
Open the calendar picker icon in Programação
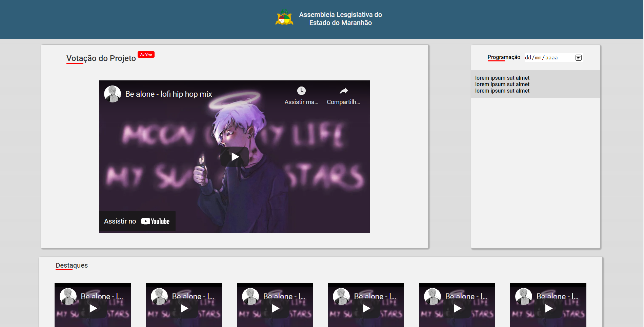click(x=579, y=58)
